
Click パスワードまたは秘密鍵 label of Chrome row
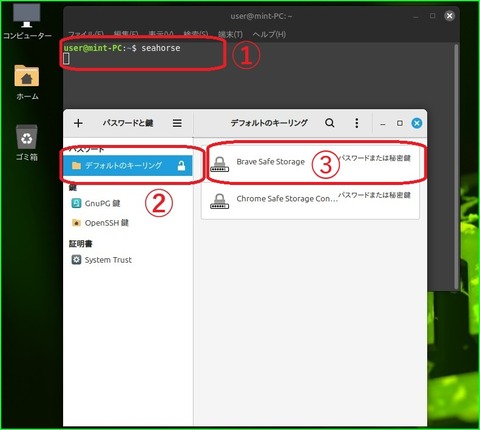click(374, 195)
